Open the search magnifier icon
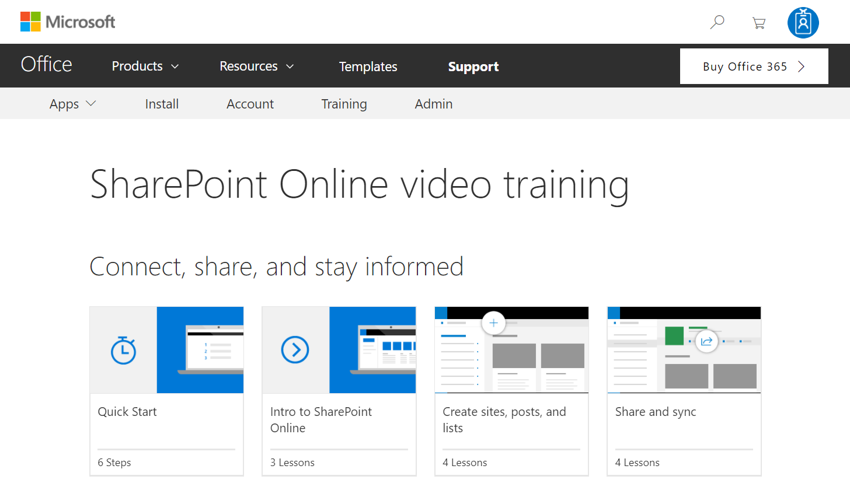Image resolution: width=850 pixels, height=504 pixels. point(717,22)
